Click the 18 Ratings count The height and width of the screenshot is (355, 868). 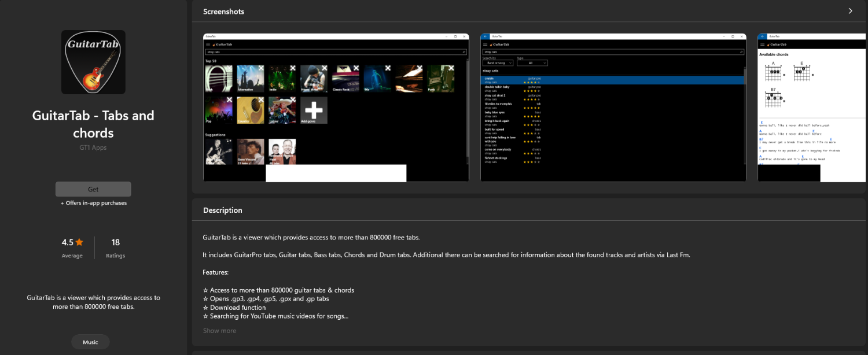point(115,247)
